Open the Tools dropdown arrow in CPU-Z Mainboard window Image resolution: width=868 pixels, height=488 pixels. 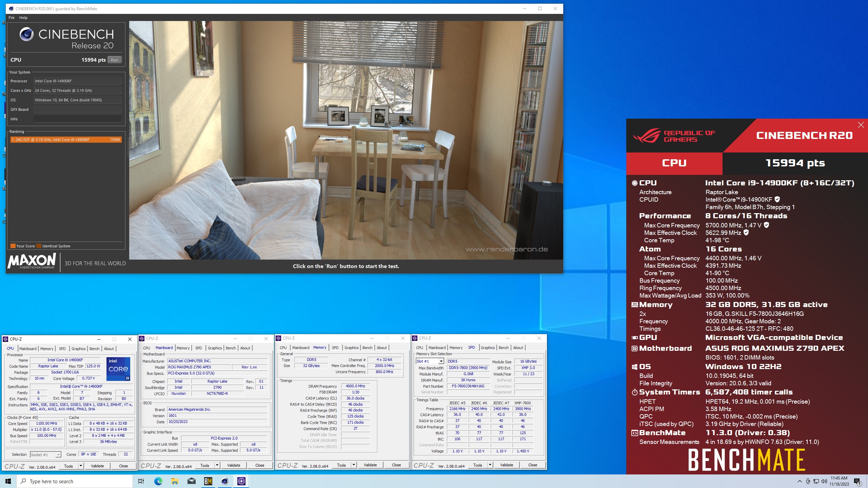click(217, 465)
